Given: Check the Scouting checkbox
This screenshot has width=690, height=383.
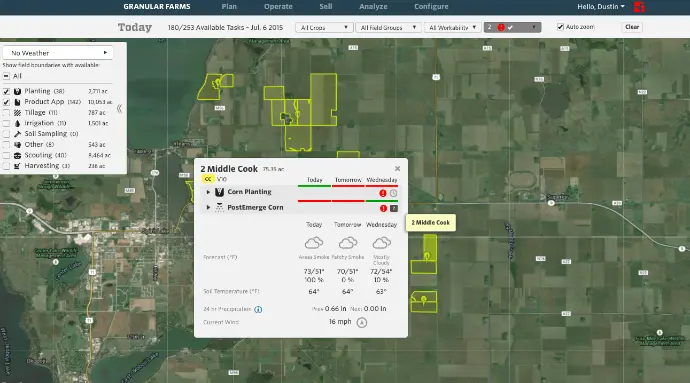Looking at the screenshot, I should tap(6, 155).
